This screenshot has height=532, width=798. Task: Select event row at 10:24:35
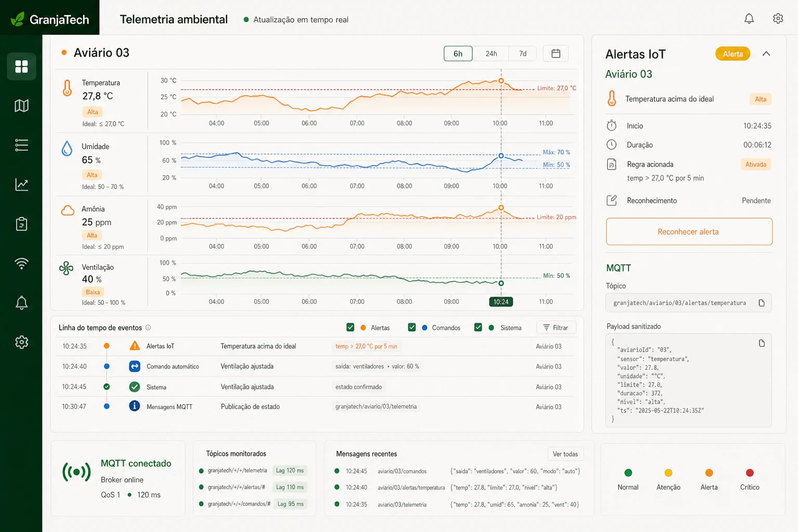point(315,346)
